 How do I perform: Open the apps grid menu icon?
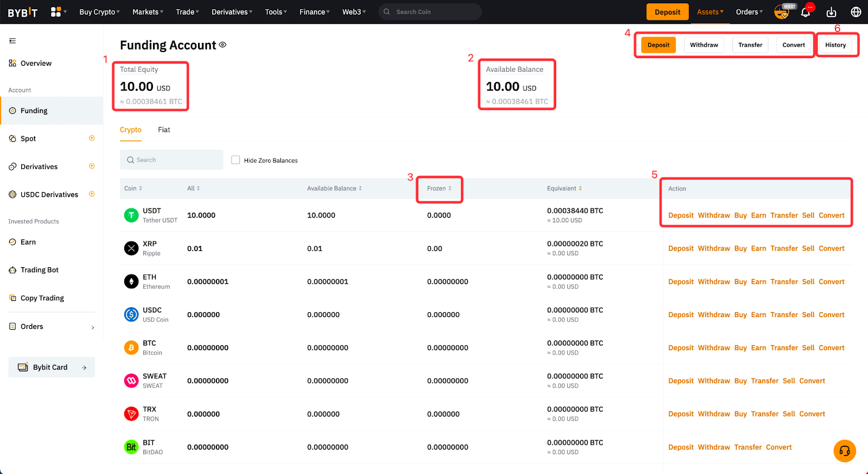56,12
